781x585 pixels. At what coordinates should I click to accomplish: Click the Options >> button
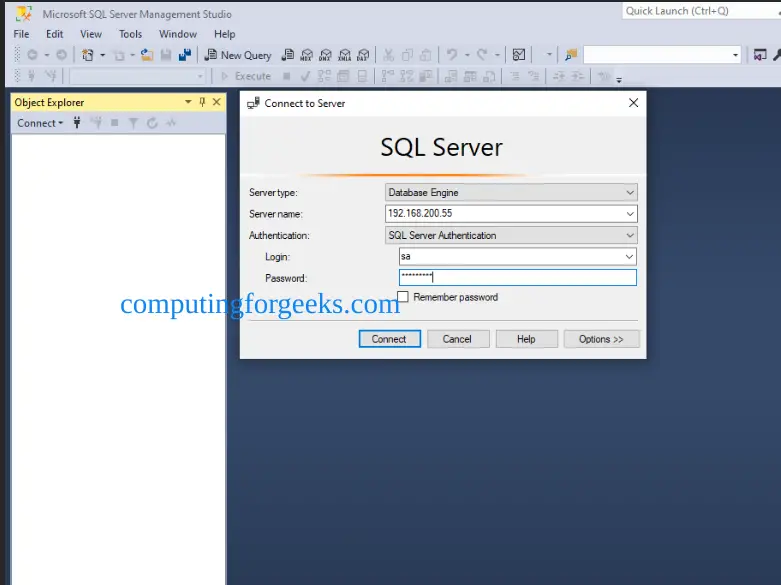601,339
